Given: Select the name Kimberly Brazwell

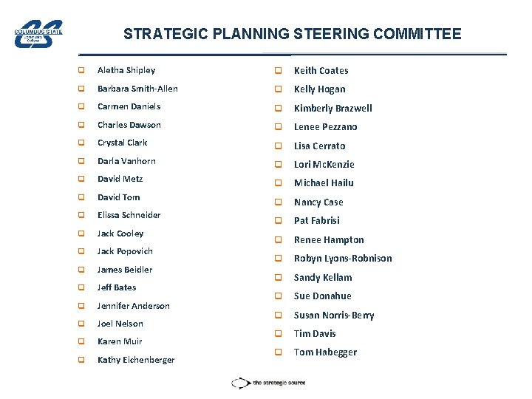Looking at the screenshot, I should tap(332, 108).
